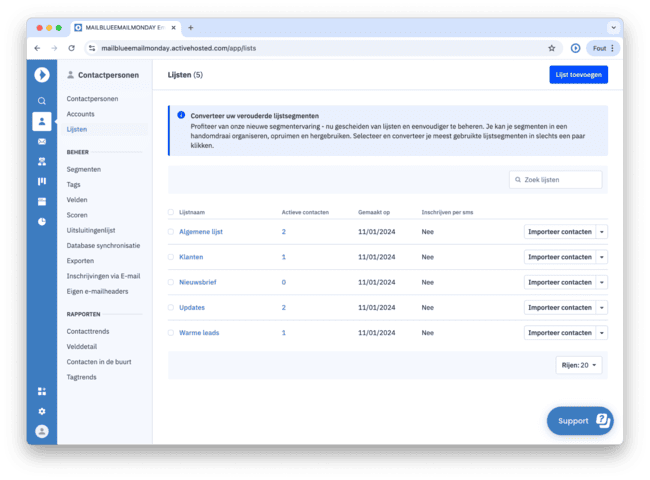
Task: Click the browser forward arrow
Action: [x=54, y=48]
